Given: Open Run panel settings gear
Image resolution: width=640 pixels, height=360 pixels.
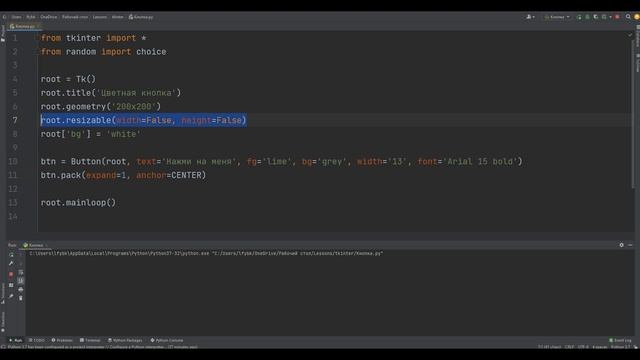Looking at the screenshot, I should click(622, 245).
